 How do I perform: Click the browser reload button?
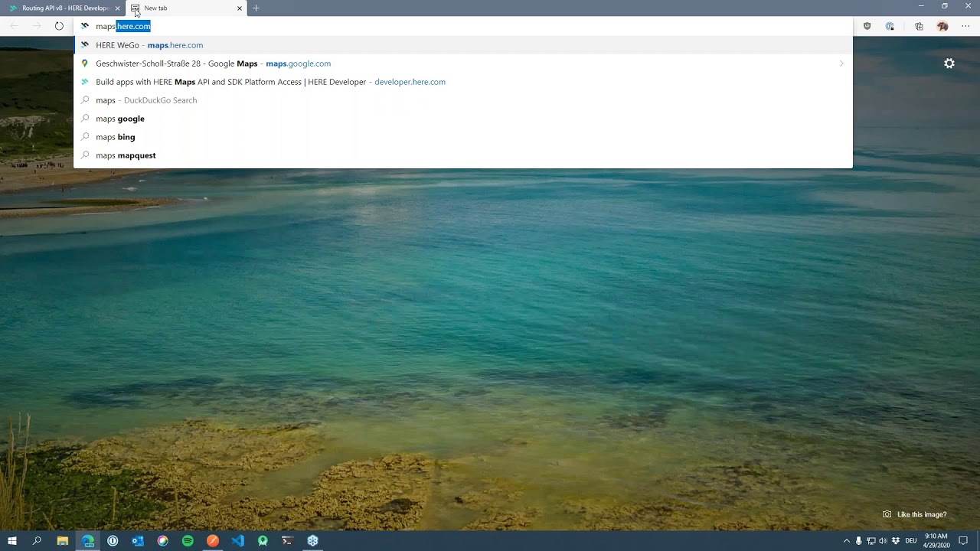click(x=59, y=26)
